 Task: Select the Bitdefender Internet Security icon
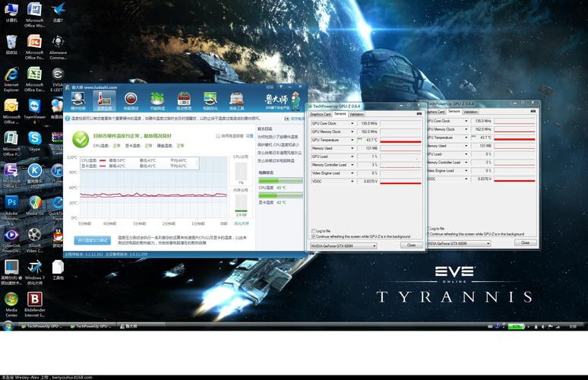tap(34, 305)
